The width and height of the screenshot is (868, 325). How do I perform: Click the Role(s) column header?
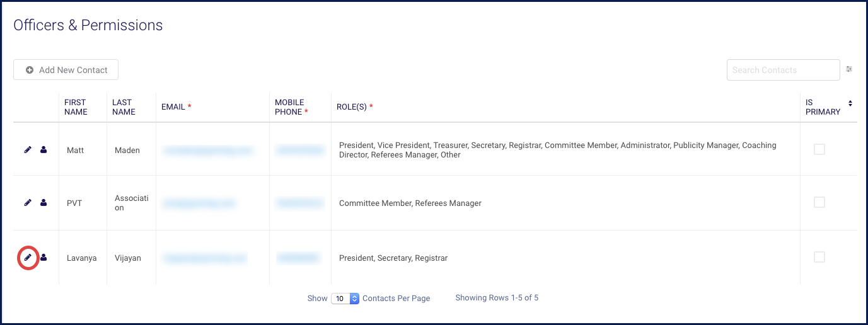tap(354, 107)
